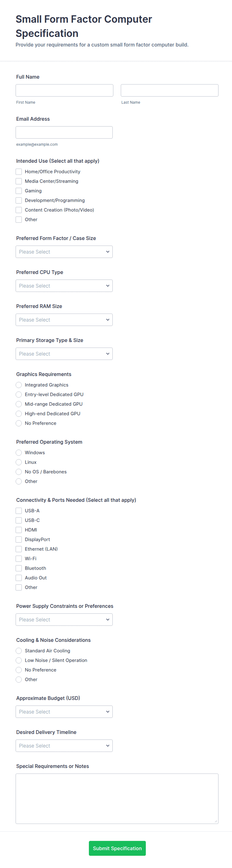This screenshot has height=868, width=232.
Task: Pick Linux as operating system
Action: pyautogui.click(x=19, y=462)
